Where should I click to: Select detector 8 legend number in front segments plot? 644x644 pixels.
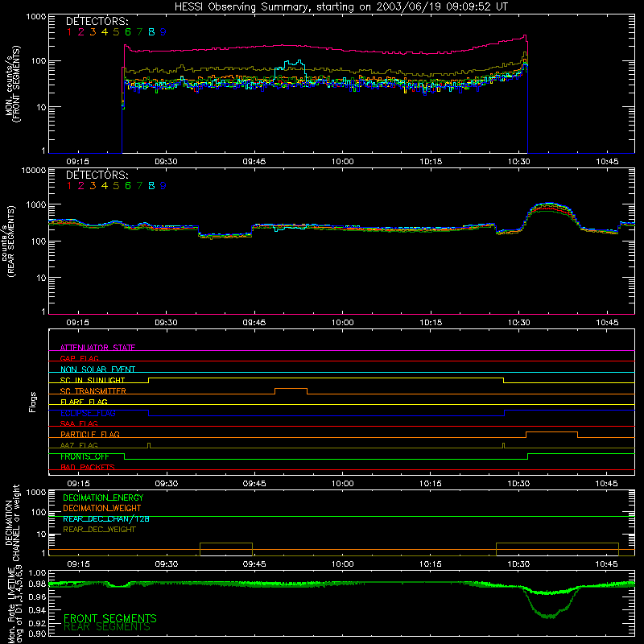151,32
